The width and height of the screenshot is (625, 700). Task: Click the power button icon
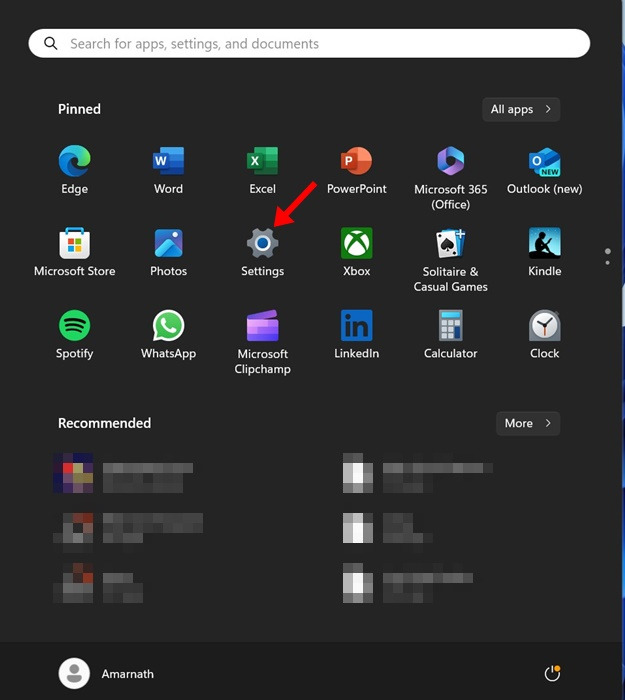pos(552,673)
